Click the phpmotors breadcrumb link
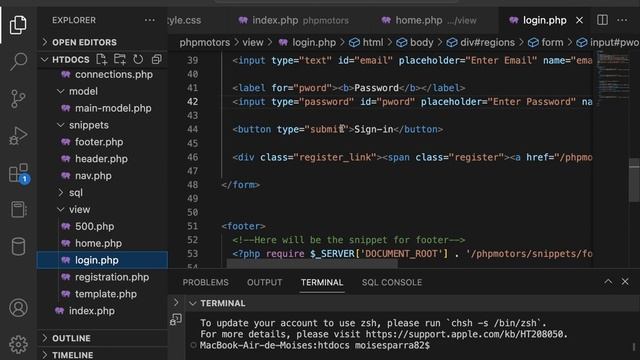The width and height of the screenshot is (640, 360). point(204,42)
